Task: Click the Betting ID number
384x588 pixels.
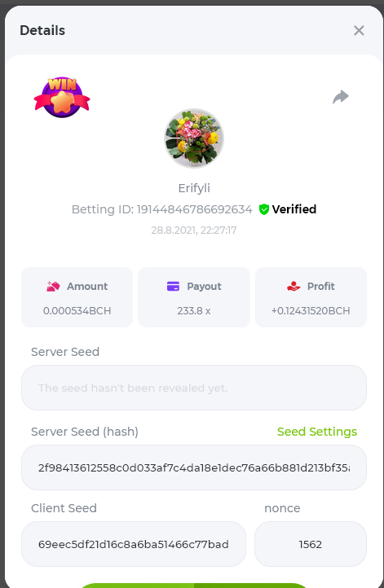Action: pyautogui.click(x=194, y=209)
